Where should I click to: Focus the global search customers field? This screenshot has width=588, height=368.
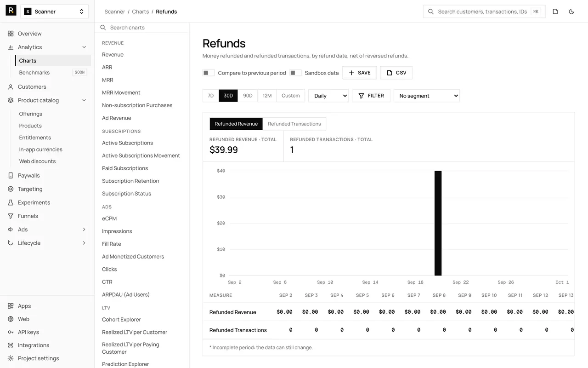484,11
